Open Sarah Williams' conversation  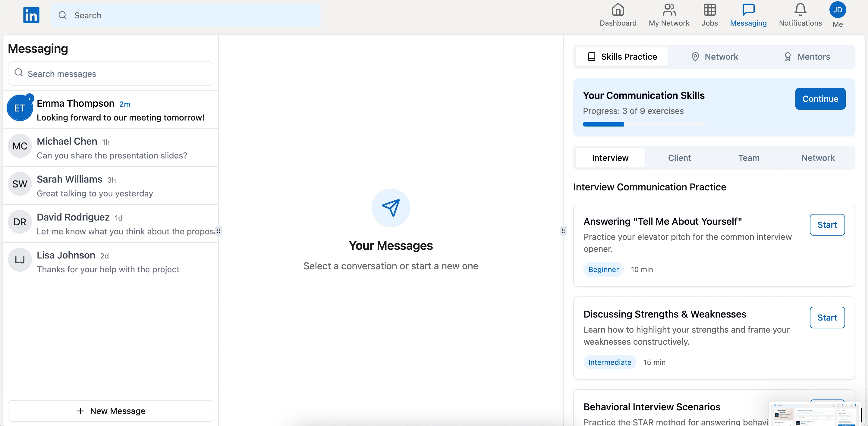click(x=111, y=186)
